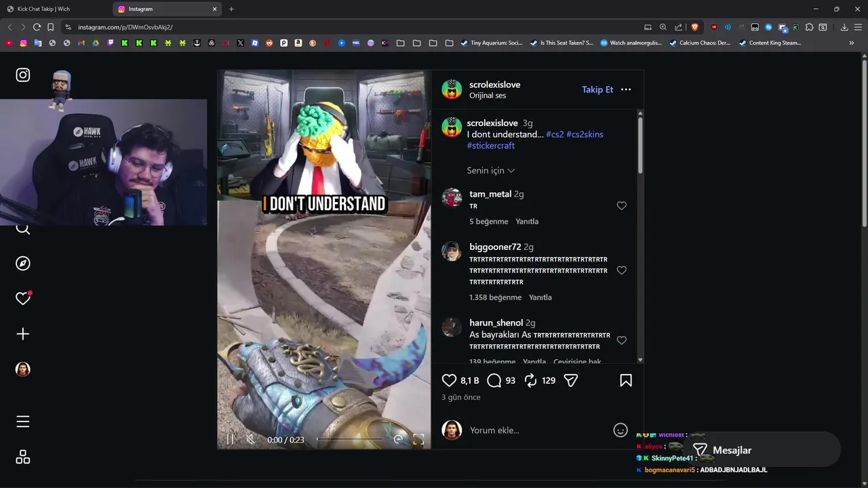Viewport: 868px width, 488px height.
Task: Click the address bar URL
Action: point(125,27)
